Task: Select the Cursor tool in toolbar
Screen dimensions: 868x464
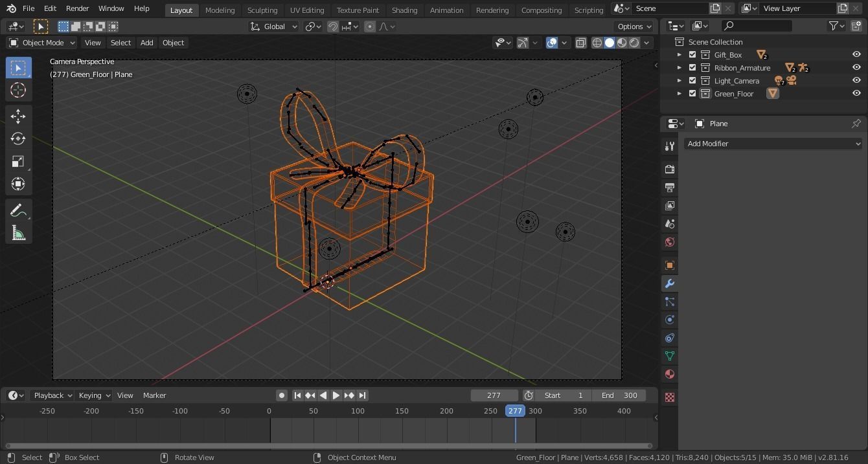Action: pos(18,90)
